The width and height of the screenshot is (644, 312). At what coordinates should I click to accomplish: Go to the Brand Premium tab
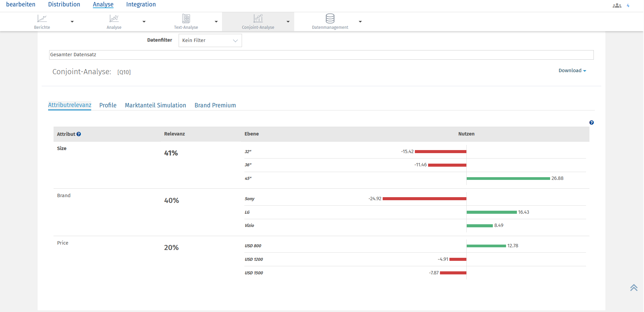pyautogui.click(x=215, y=105)
